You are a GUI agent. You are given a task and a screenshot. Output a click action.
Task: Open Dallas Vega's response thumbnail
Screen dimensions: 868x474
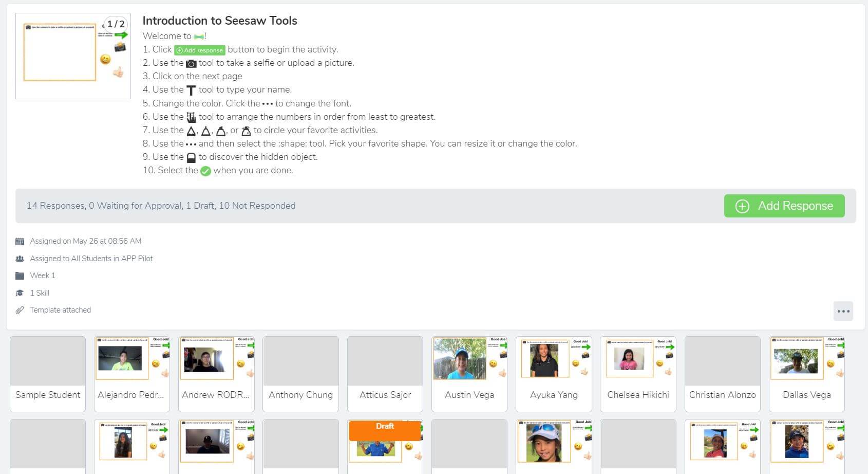pyautogui.click(x=806, y=361)
